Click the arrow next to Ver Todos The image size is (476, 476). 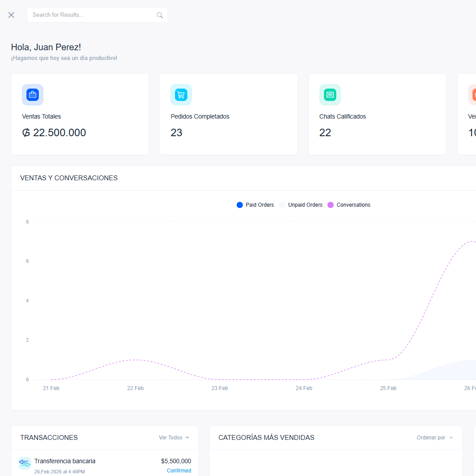[x=187, y=438]
